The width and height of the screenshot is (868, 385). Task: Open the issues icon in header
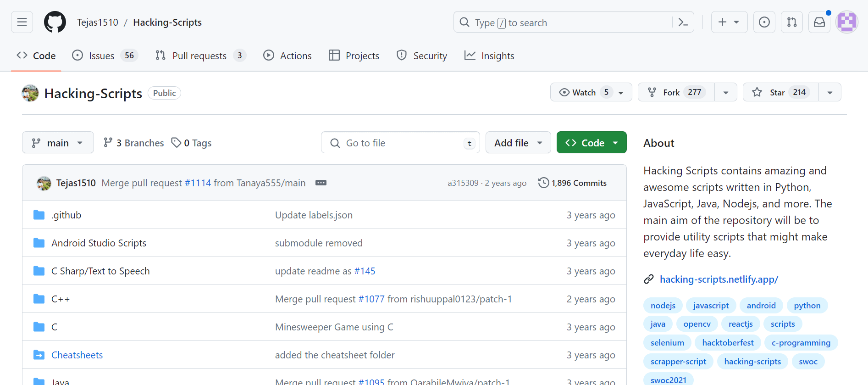coord(764,22)
